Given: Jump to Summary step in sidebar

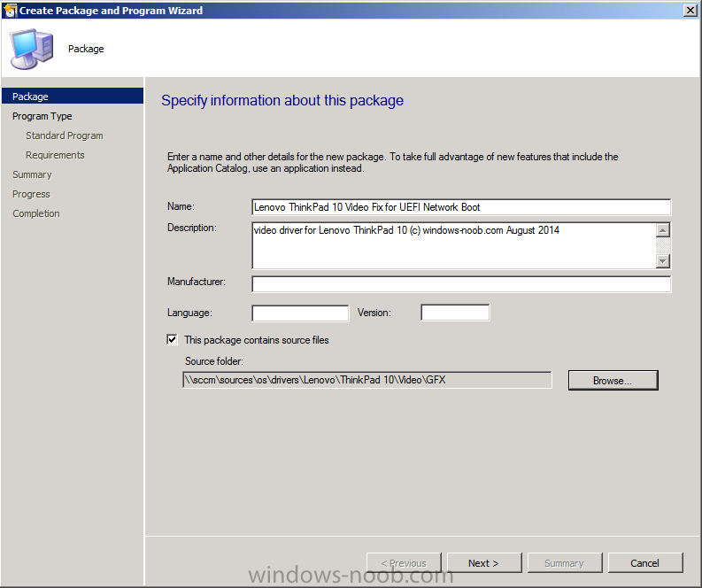Looking at the screenshot, I should 32,174.
